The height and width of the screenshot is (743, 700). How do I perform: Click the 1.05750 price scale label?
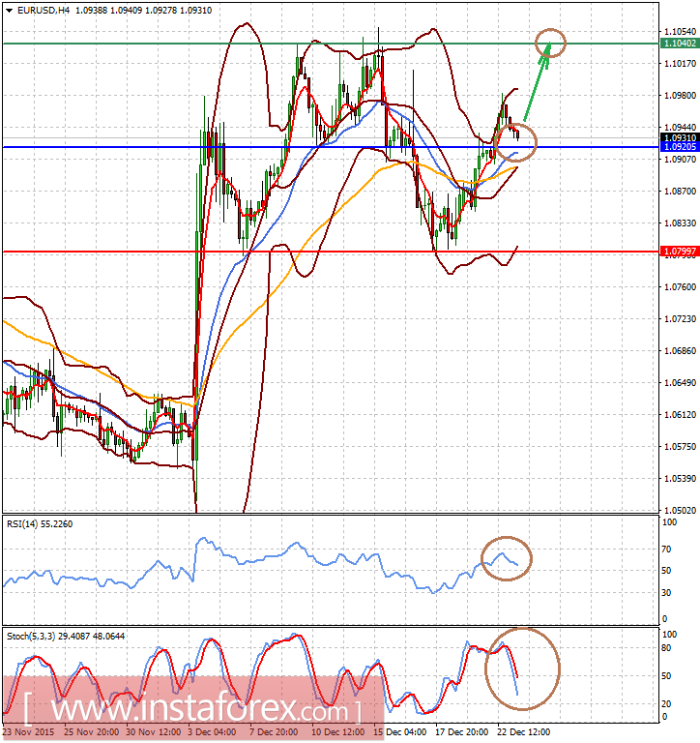click(x=680, y=447)
